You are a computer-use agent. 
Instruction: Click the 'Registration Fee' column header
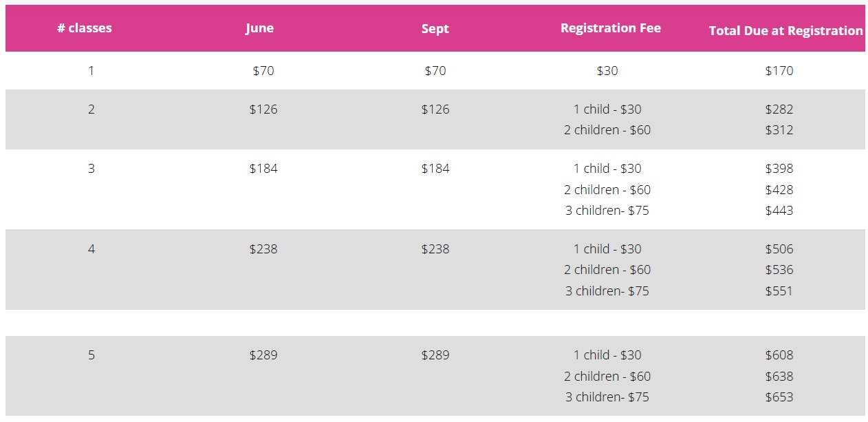tap(610, 28)
